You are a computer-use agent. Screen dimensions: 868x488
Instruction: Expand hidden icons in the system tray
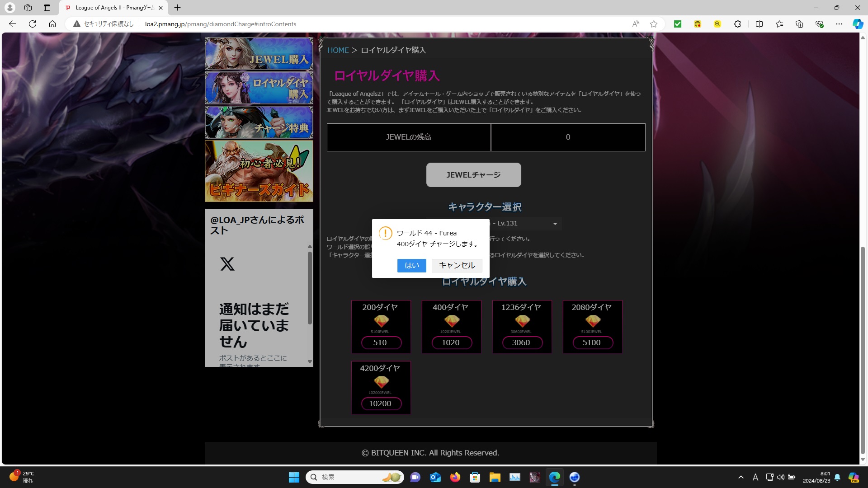[x=741, y=477]
